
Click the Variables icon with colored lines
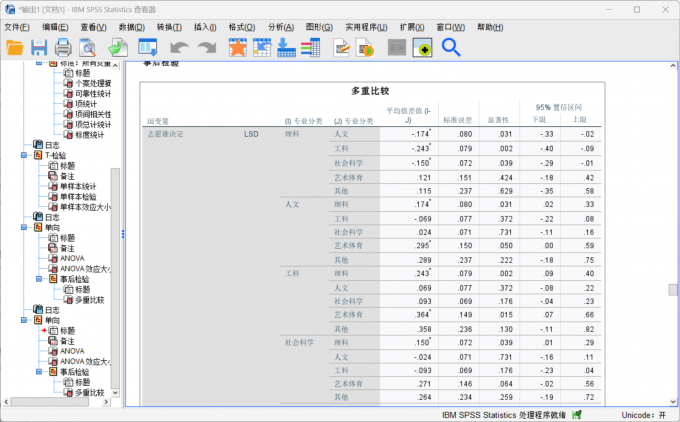310,47
